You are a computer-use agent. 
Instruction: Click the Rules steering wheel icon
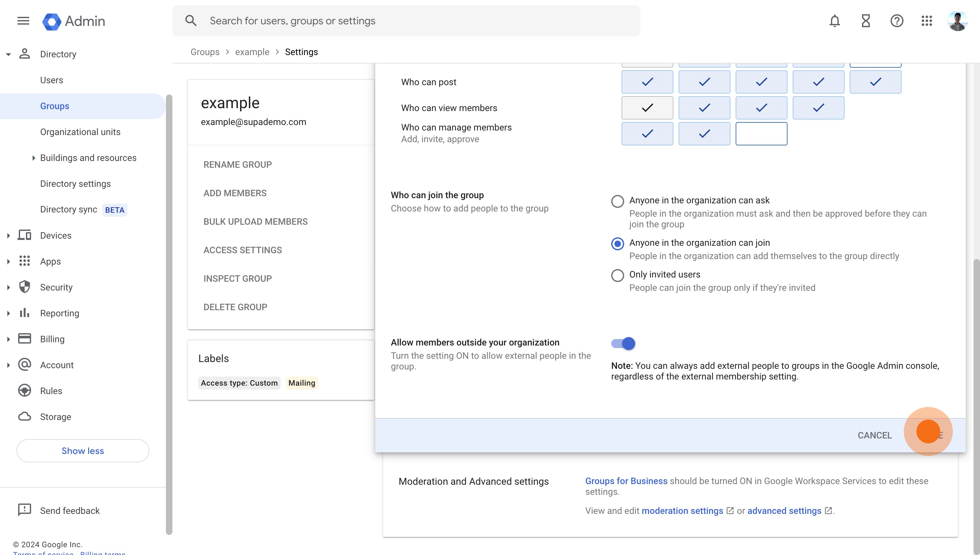point(25,391)
